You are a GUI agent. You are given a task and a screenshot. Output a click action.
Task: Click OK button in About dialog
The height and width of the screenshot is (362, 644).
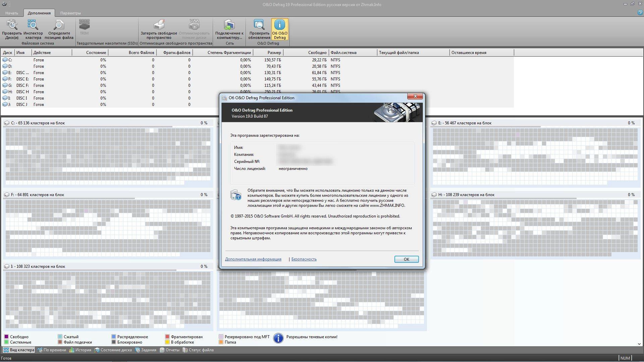406,259
